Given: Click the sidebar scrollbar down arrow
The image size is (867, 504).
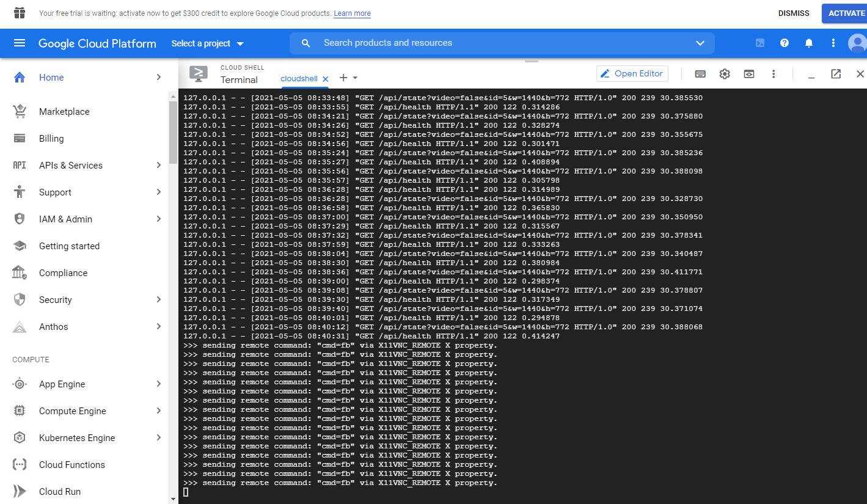Looking at the screenshot, I should pos(173,499).
